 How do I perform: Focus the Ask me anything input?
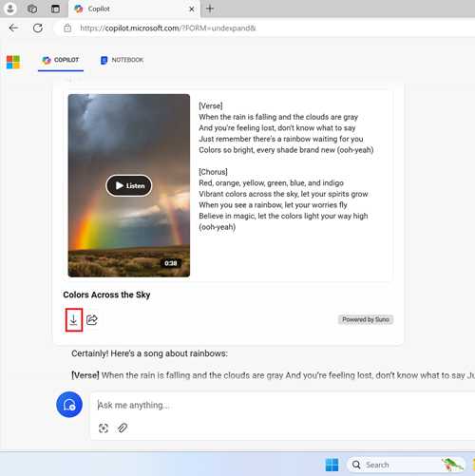point(282,405)
